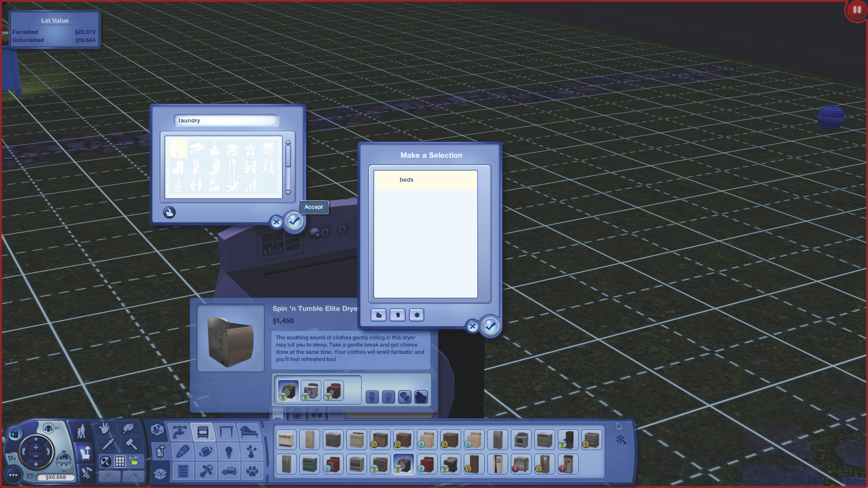
Task: Open the decor category with the flower vase icon
Action: (252, 451)
